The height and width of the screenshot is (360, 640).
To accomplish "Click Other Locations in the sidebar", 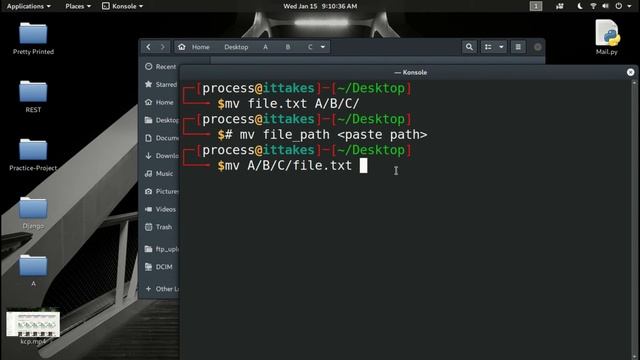I will coord(161,289).
